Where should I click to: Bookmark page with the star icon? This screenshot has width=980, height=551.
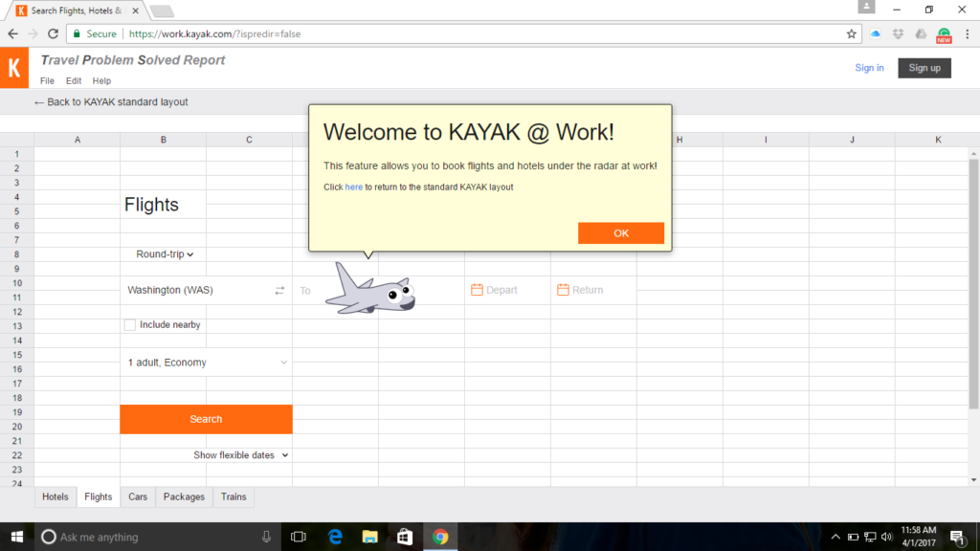pyautogui.click(x=851, y=33)
